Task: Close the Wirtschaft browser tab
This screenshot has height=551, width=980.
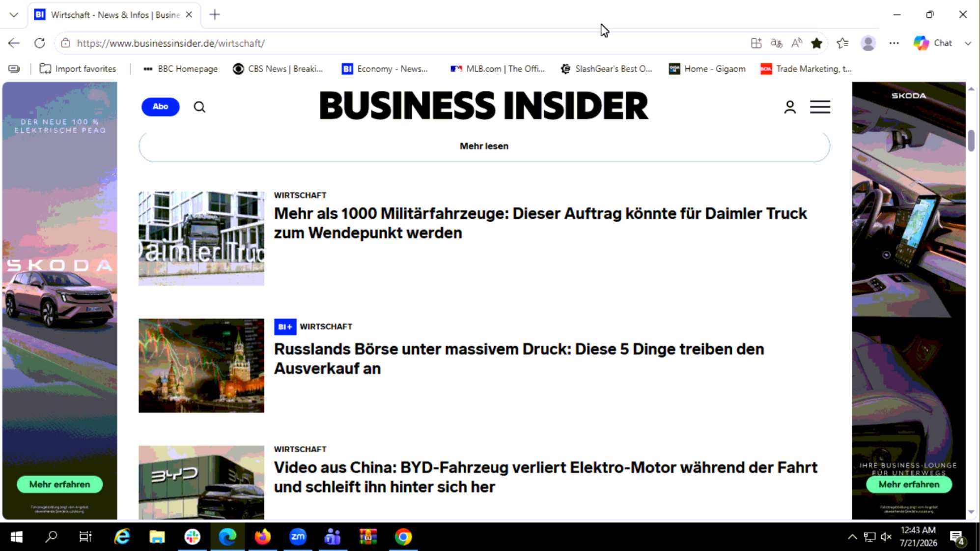Action: pyautogui.click(x=189, y=15)
